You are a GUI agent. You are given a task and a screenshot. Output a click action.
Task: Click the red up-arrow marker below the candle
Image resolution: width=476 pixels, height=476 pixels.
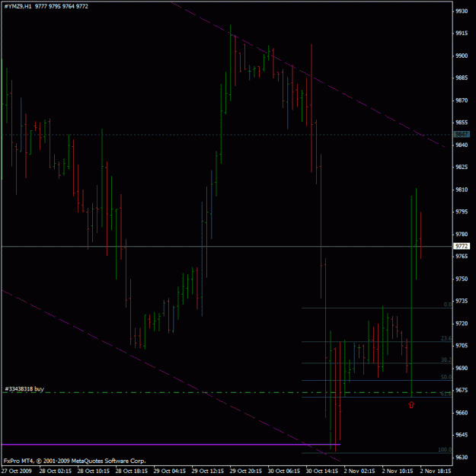click(411, 404)
